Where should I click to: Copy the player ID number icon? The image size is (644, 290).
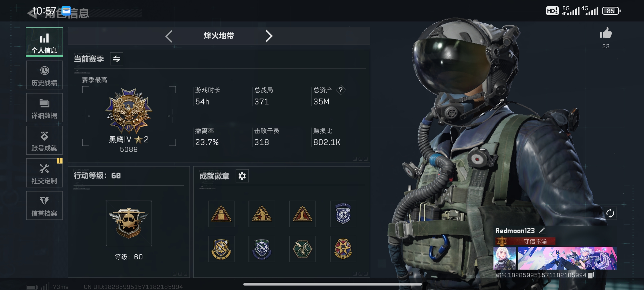[x=591, y=275]
